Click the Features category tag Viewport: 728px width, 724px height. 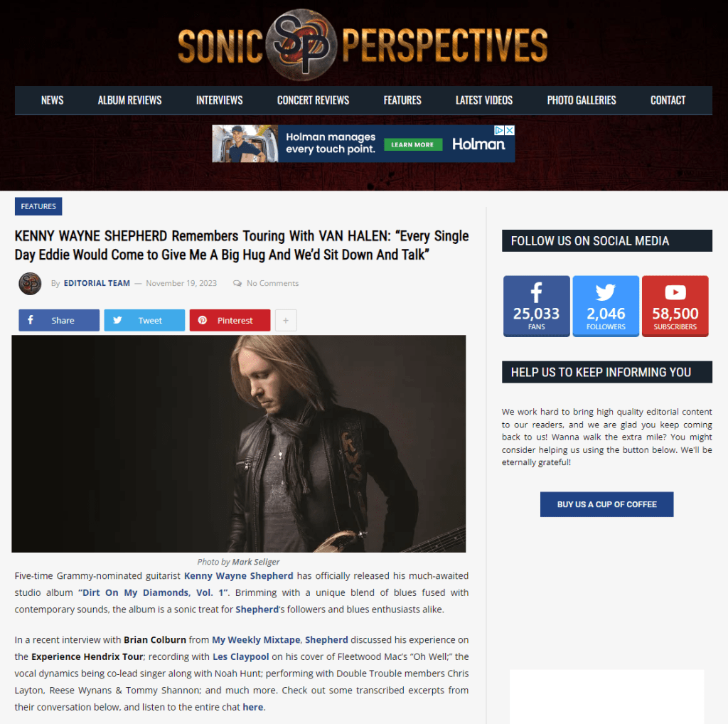tap(38, 206)
